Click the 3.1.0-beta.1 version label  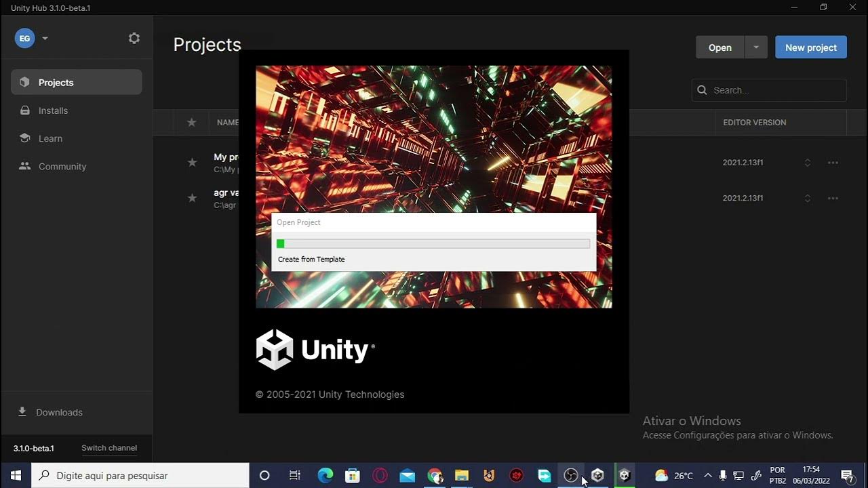coord(34,448)
